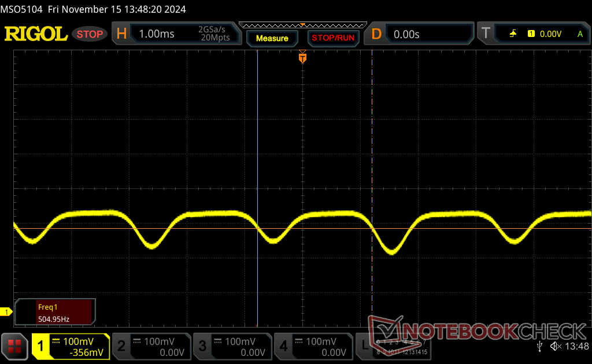Click the rising edge trigger icon
The width and height of the screenshot is (592, 364).
(513, 34)
